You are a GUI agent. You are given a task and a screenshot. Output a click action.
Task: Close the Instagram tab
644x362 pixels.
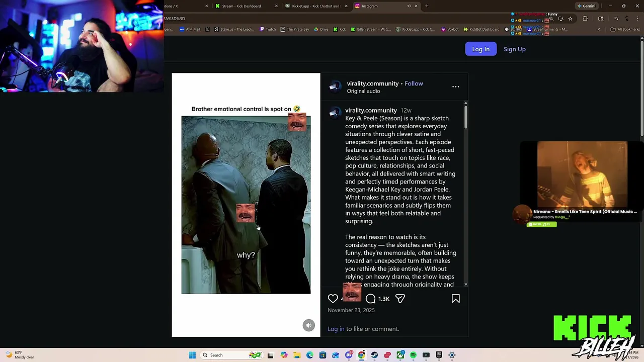point(417,6)
